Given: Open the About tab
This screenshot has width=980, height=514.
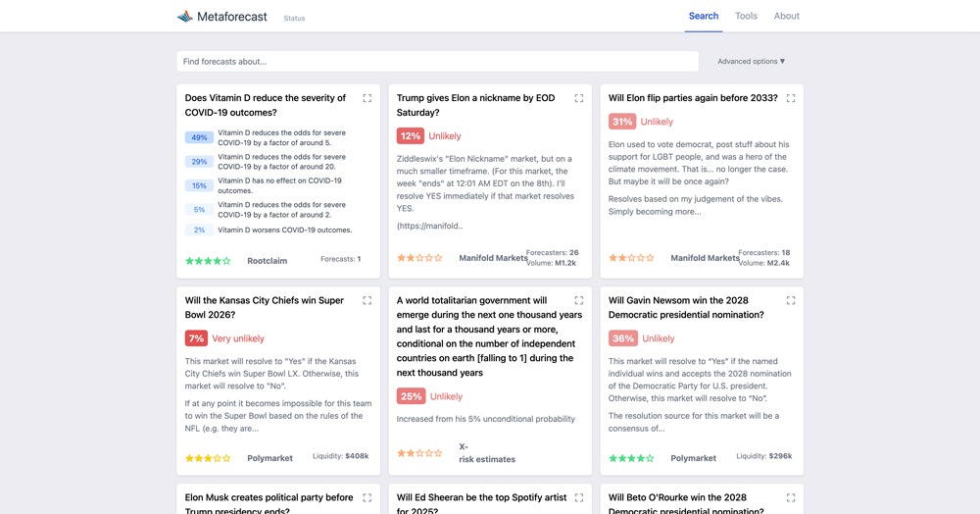Looking at the screenshot, I should (786, 17).
